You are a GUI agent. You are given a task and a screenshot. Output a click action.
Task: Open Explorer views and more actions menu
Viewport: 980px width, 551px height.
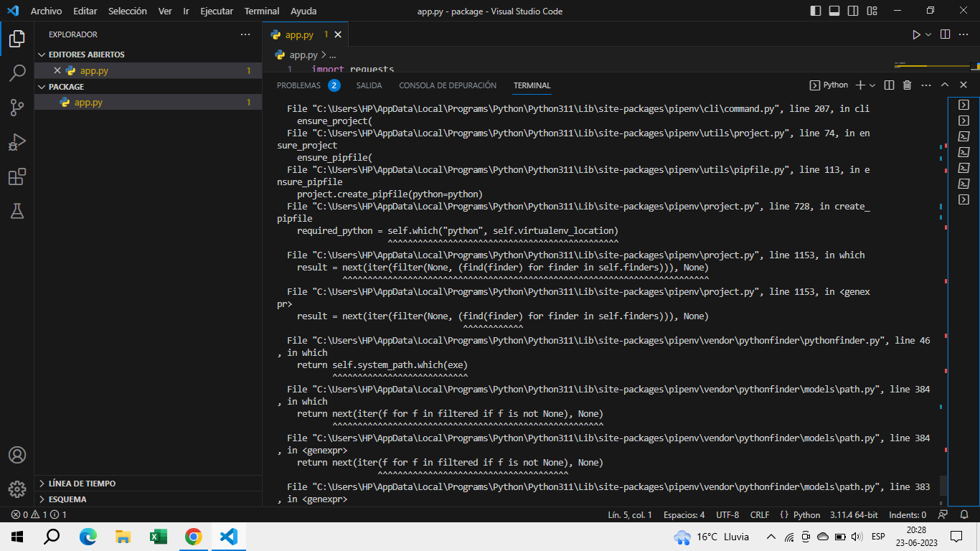[245, 34]
